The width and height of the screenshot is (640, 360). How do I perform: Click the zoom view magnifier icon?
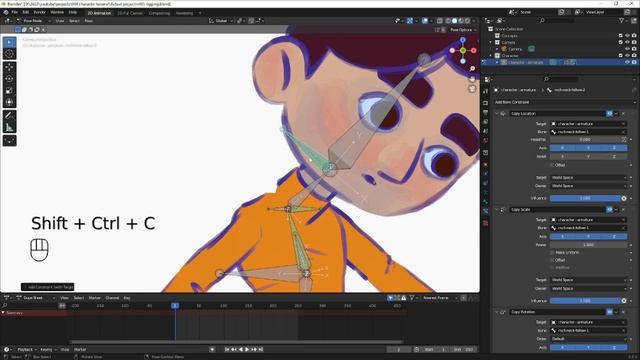point(472,69)
